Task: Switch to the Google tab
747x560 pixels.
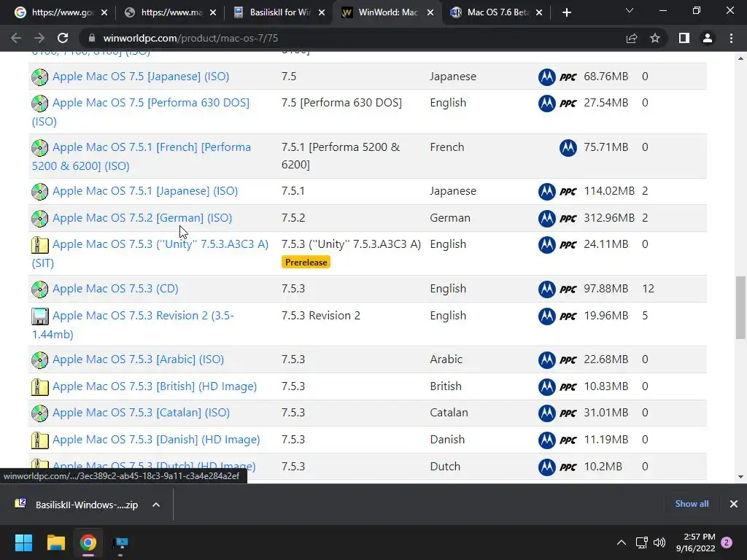Action: tap(61, 12)
